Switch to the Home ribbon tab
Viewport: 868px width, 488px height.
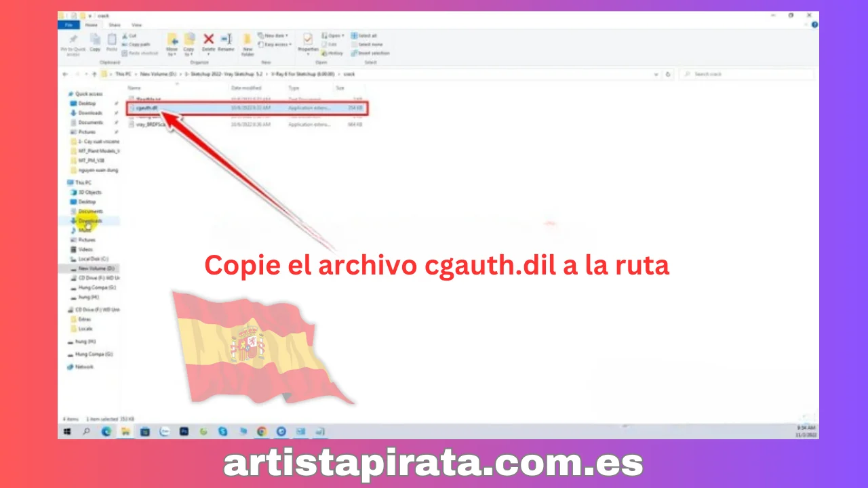pos(91,24)
